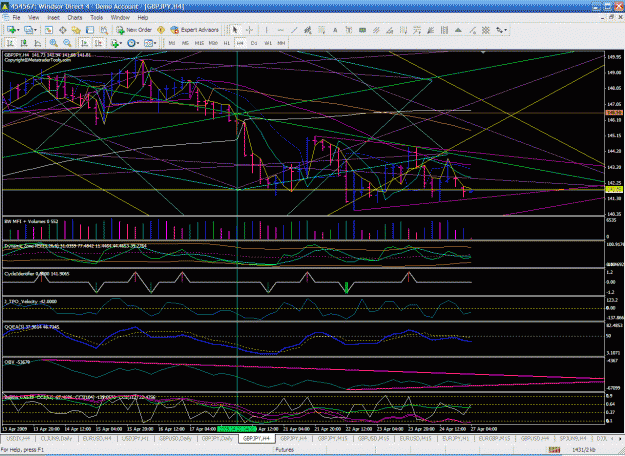Select the W1 timeframe button
Viewport: 625px width, 456px height.
(268, 43)
